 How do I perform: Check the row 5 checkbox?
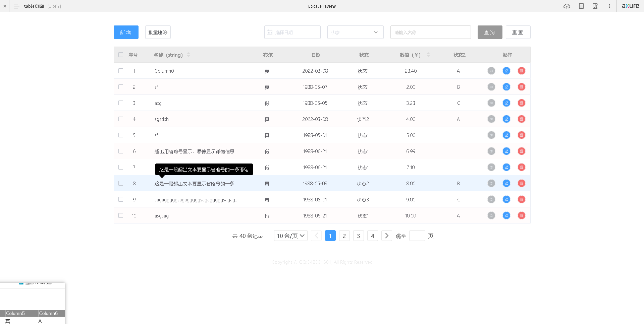coord(121,135)
